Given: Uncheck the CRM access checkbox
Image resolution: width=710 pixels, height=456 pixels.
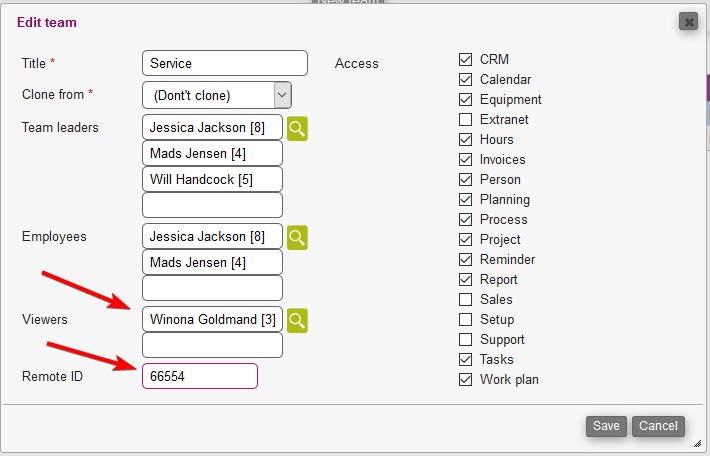Looking at the screenshot, I should (465, 60).
